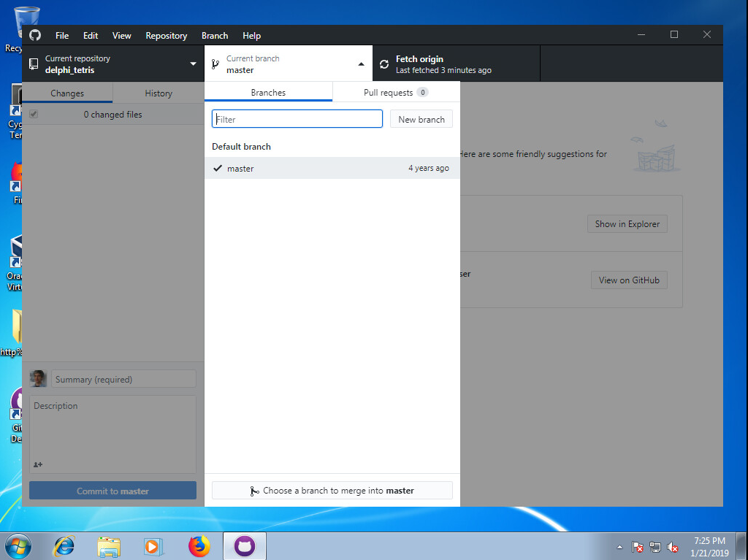Collapse the Current branch dropdown
Viewport: 748px width, 560px height.
click(361, 64)
